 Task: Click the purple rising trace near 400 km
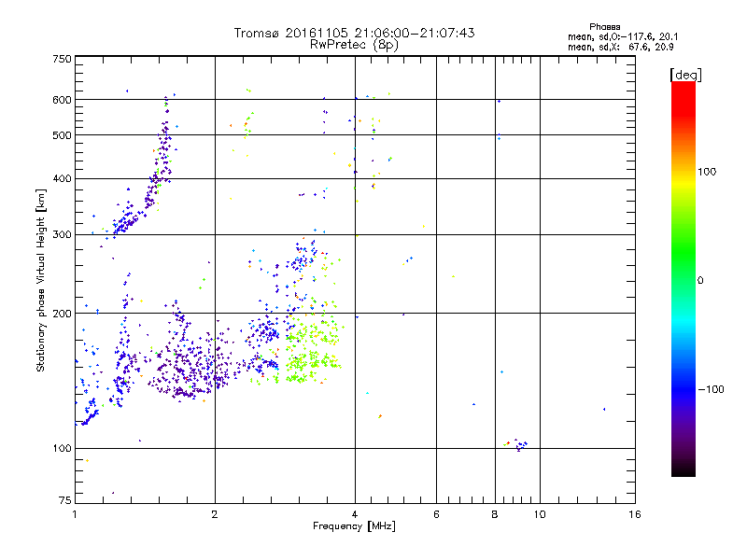click(x=160, y=178)
